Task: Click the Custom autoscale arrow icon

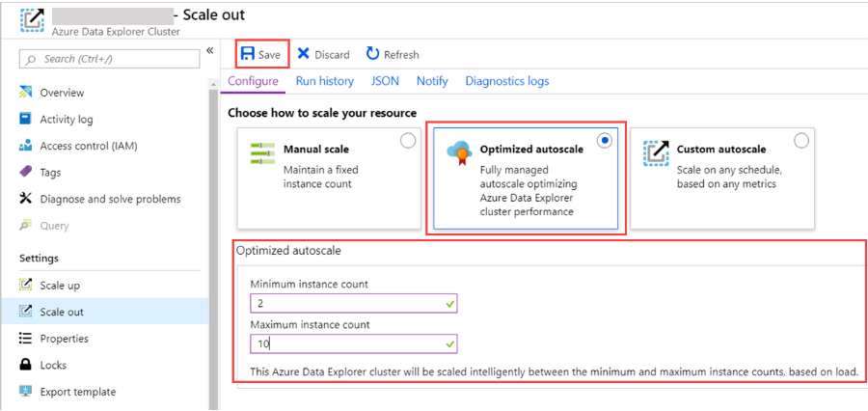Action: [x=656, y=152]
